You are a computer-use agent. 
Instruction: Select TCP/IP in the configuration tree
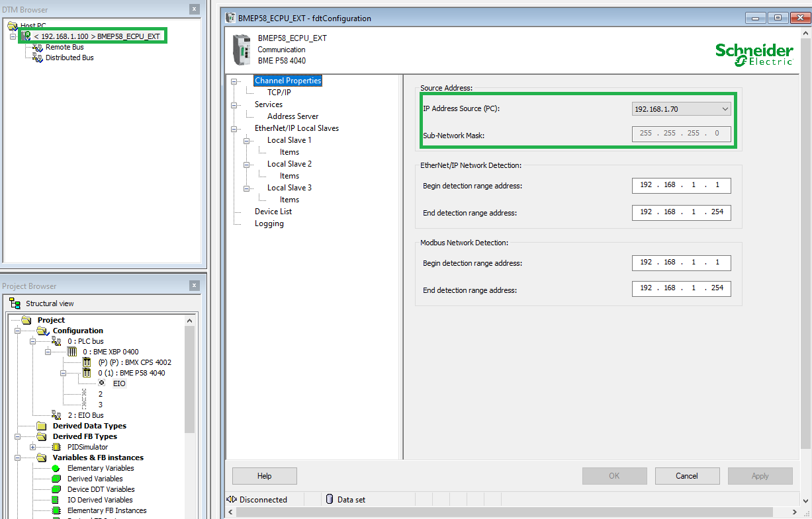tap(279, 93)
